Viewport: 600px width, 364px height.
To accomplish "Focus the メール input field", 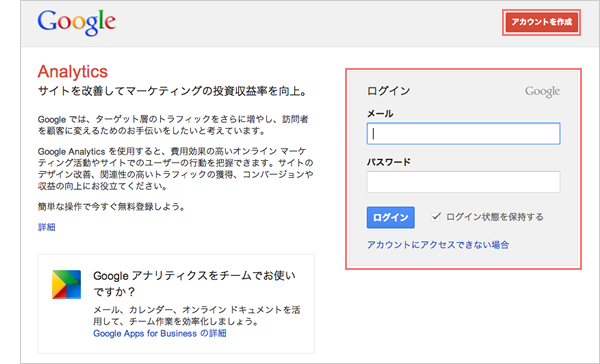I will point(463,134).
